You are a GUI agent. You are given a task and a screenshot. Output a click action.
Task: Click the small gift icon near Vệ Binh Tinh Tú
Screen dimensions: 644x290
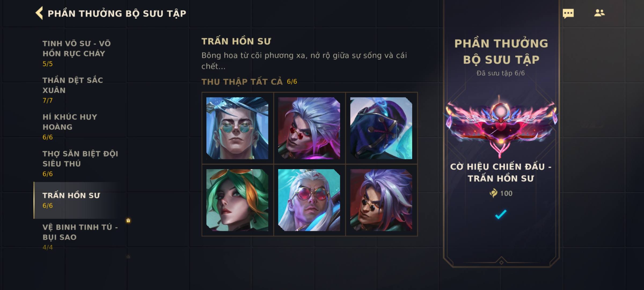128,220
